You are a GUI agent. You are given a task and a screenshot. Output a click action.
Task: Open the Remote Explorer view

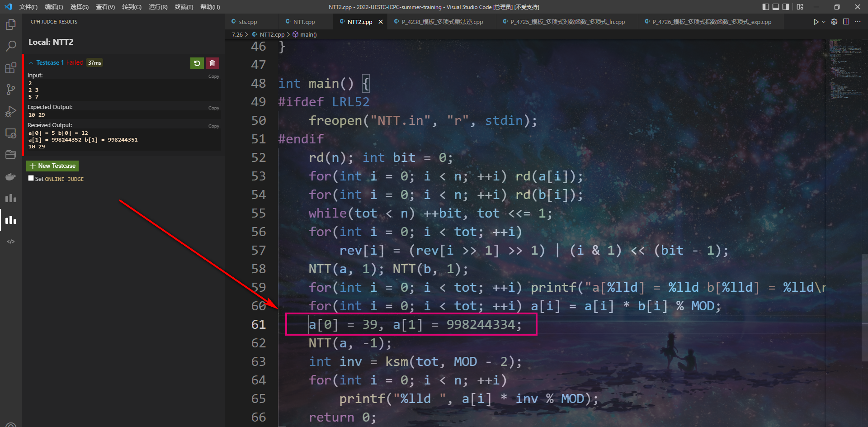tap(10, 133)
